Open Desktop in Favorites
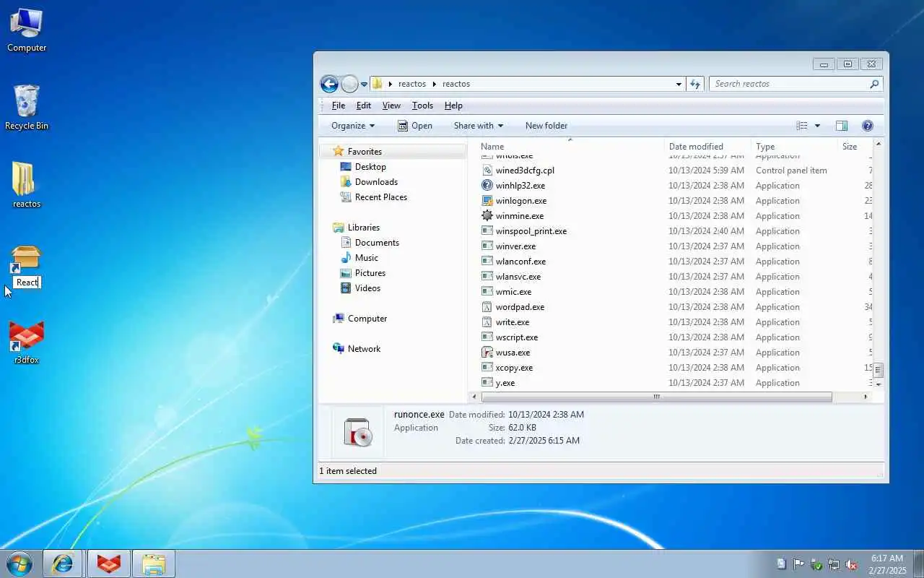Image resolution: width=924 pixels, height=578 pixels. coord(370,167)
